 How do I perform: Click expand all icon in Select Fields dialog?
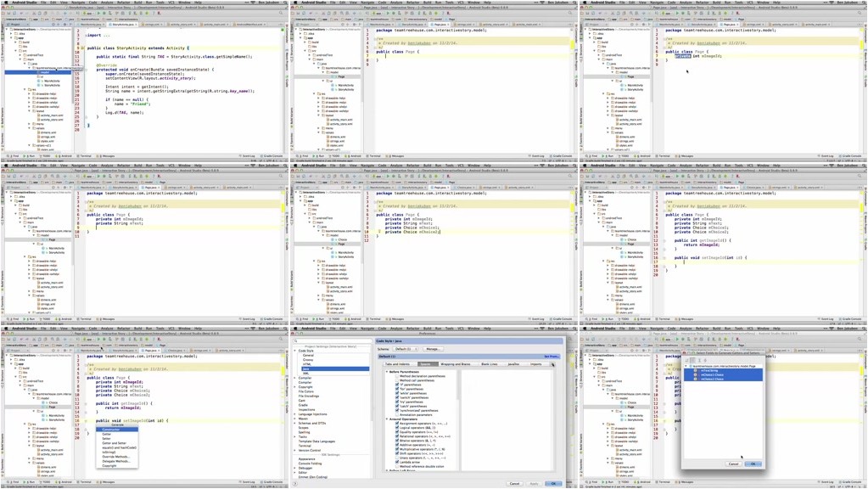click(x=699, y=361)
